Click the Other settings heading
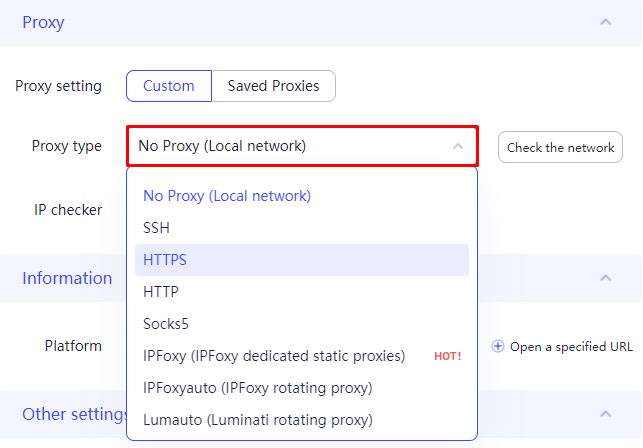This screenshot has height=448, width=643. click(x=74, y=414)
